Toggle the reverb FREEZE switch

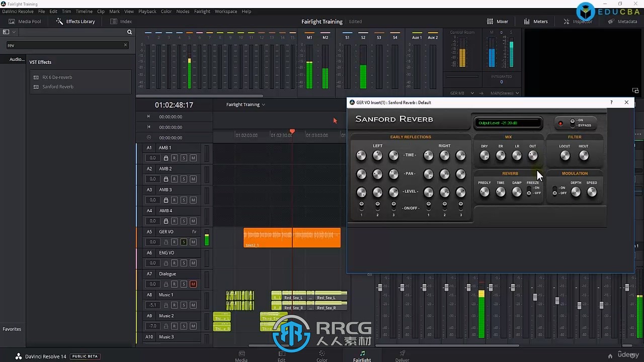(529, 191)
